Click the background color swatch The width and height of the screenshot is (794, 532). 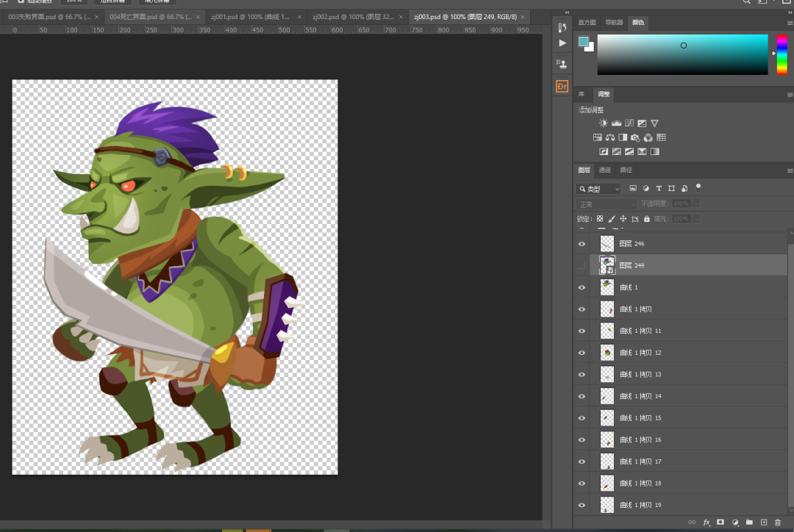590,48
